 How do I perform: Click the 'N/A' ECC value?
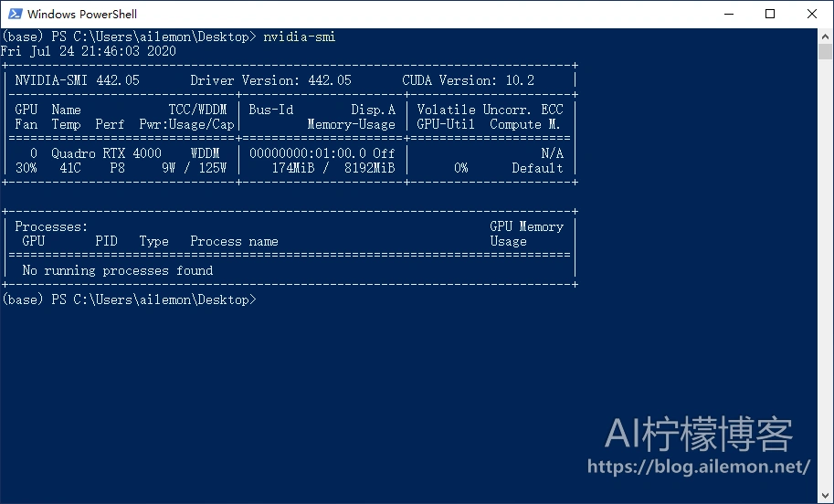[552, 153]
